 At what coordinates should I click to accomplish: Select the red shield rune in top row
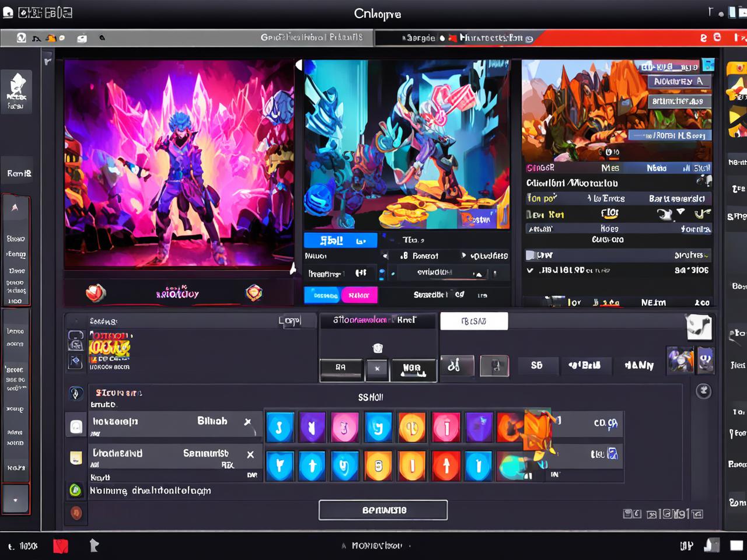pos(446,428)
